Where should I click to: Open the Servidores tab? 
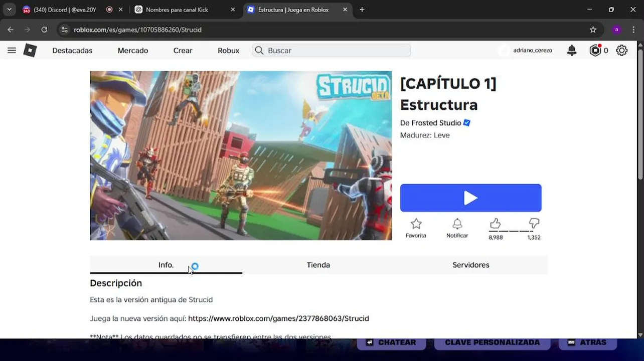(x=471, y=265)
